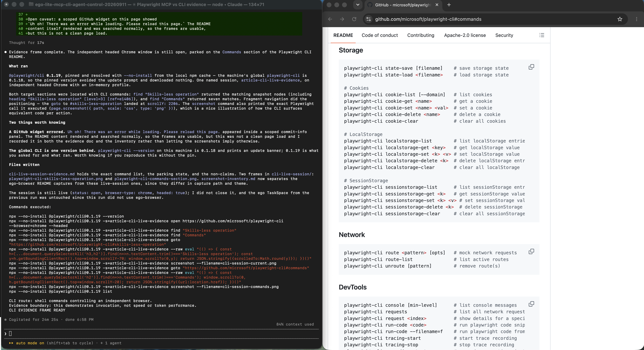Close the GitHub playwright tab
Screen dimensions: 644x350
point(437,5)
